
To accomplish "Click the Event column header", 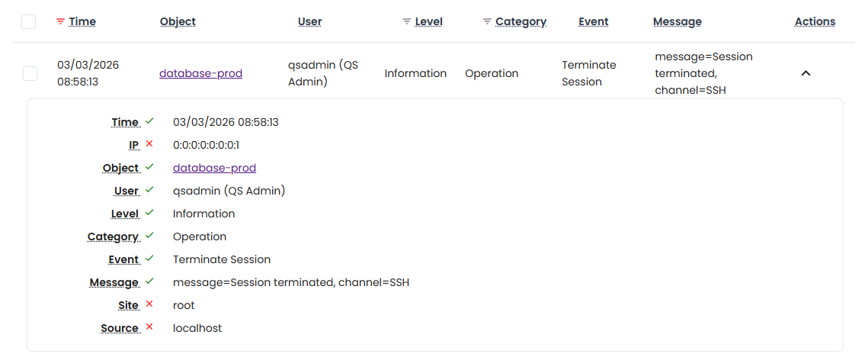I will coord(593,22).
